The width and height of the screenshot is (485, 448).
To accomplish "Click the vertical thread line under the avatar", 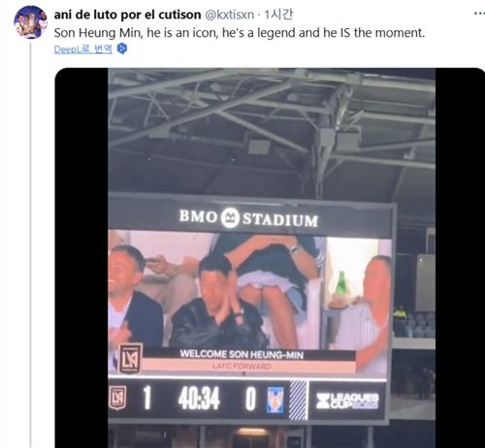I will coord(31,244).
